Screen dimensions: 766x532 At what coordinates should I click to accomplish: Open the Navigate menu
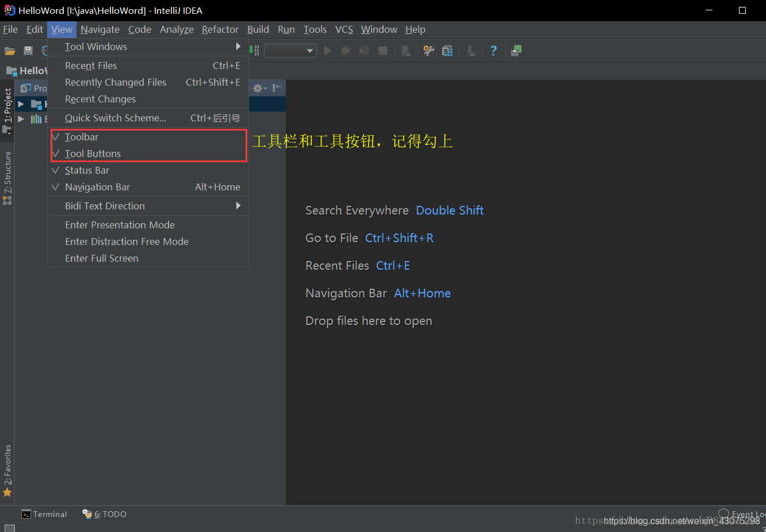(x=100, y=29)
